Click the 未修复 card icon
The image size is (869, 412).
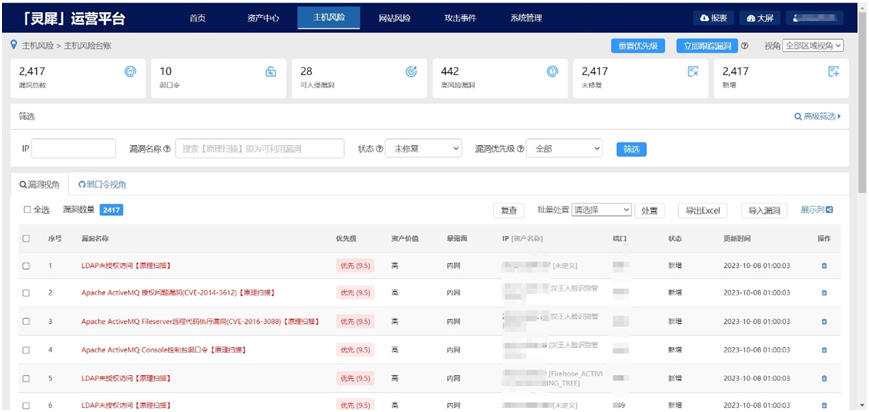[693, 72]
